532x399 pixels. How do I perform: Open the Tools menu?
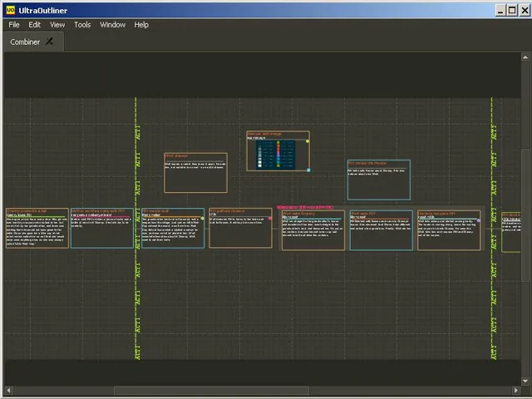point(82,25)
